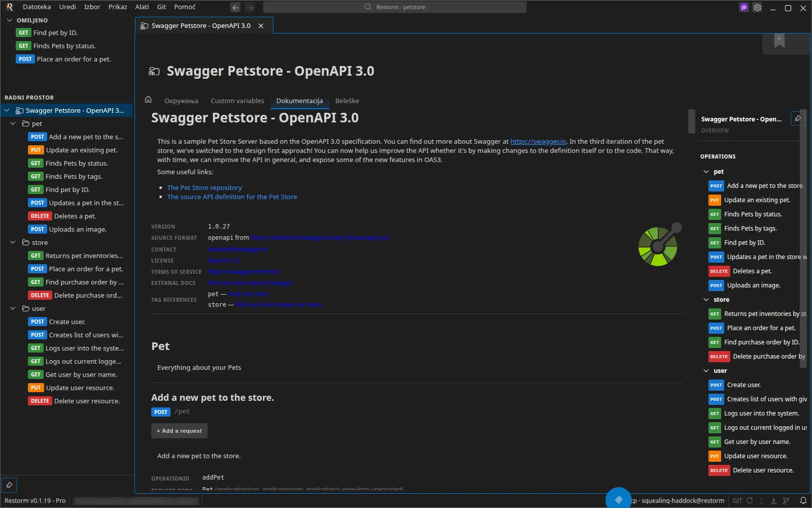Open favorite Finds Pets by status.
Screen dimensions: 812x508
pyautogui.click(x=64, y=46)
